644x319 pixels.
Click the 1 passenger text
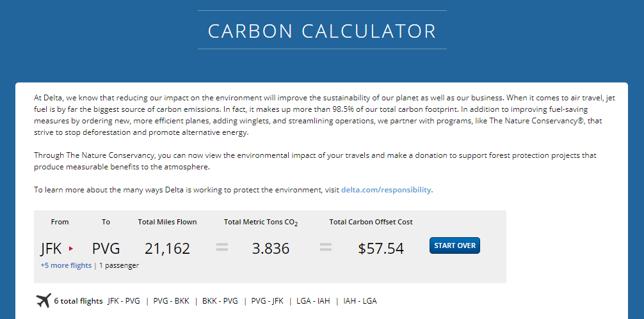118,265
